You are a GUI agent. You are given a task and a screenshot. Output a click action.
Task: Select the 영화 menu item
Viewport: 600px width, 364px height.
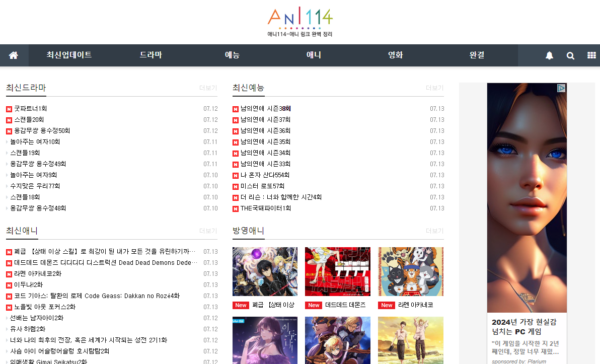pyautogui.click(x=395, y=55)
